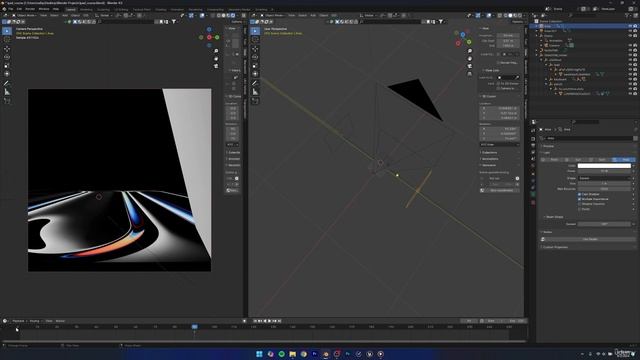This screenshot has width=640, height=360.
Task: Select the Measure tool in left viewport
Action: coord(7,92)
